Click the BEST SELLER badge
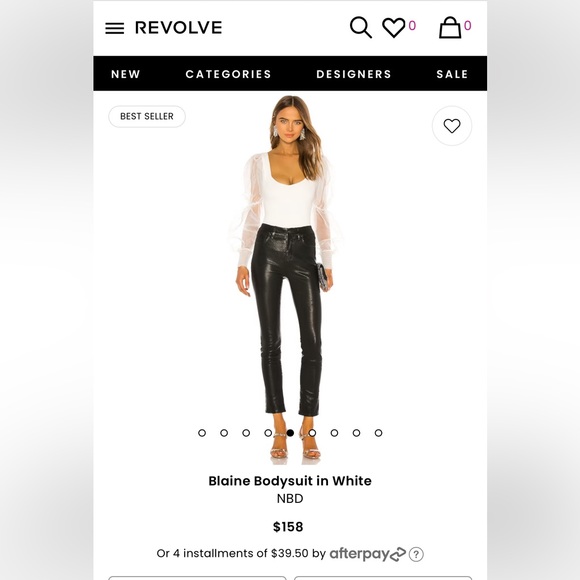 tap(147, 117)
